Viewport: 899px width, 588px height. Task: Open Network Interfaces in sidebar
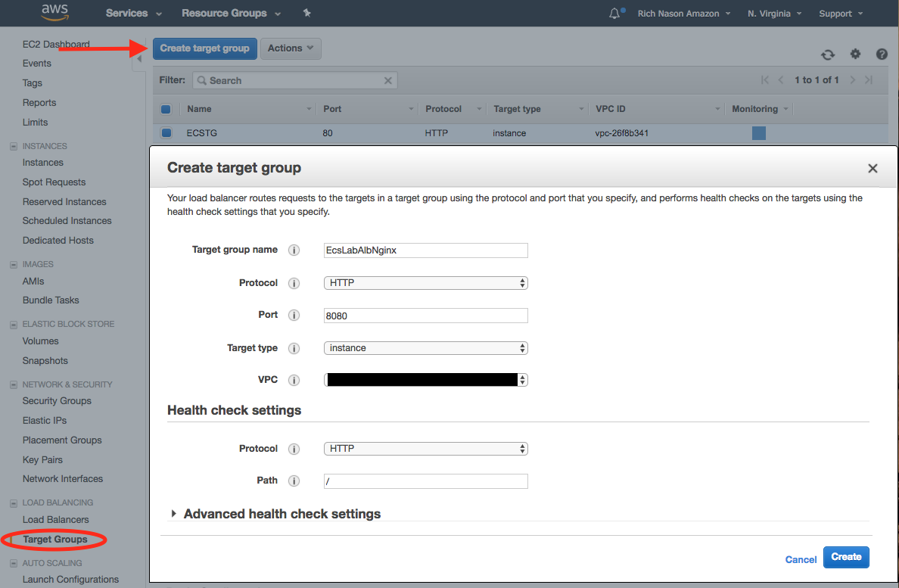click(x=63, y=479)
